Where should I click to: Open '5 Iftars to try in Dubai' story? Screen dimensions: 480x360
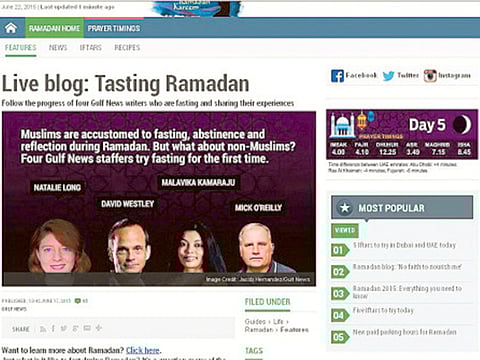pyautogui.click(x=404, y=245)
